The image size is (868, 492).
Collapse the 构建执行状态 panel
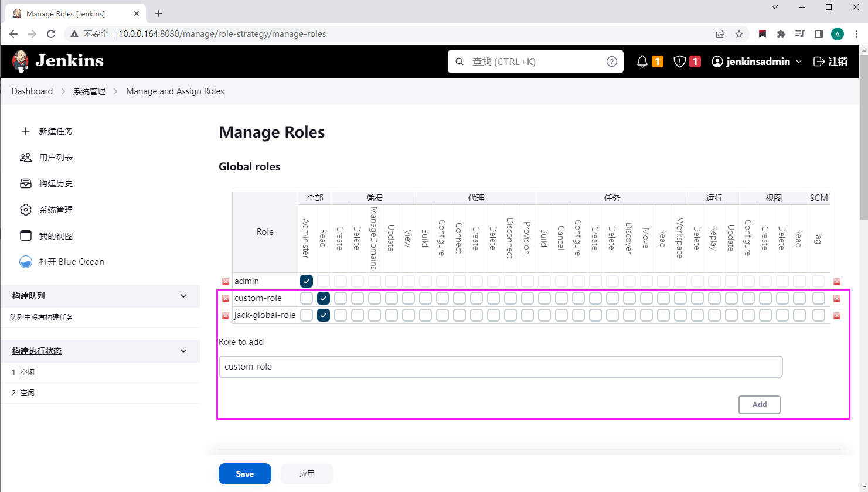(x=183, y=351)
